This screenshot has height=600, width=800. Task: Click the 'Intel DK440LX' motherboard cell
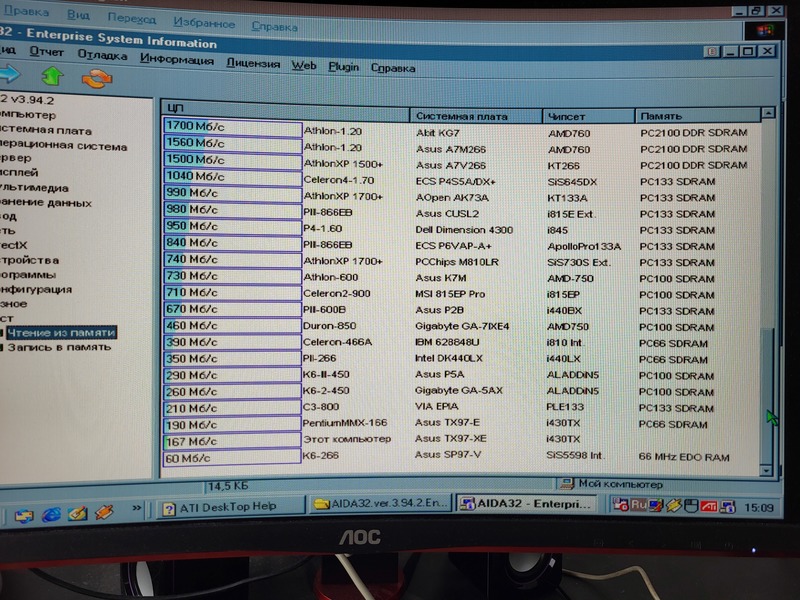coord(449,358)
